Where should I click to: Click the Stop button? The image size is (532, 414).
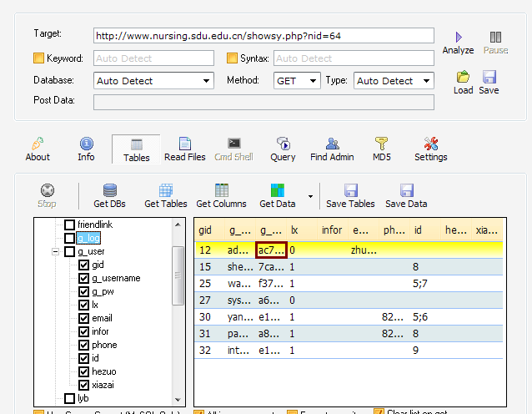(x=48, y=196)
